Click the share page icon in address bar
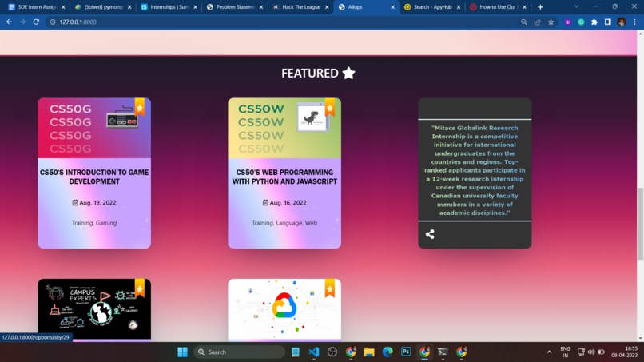This screenshot has width=644, height=362. (x=537, y=22)
